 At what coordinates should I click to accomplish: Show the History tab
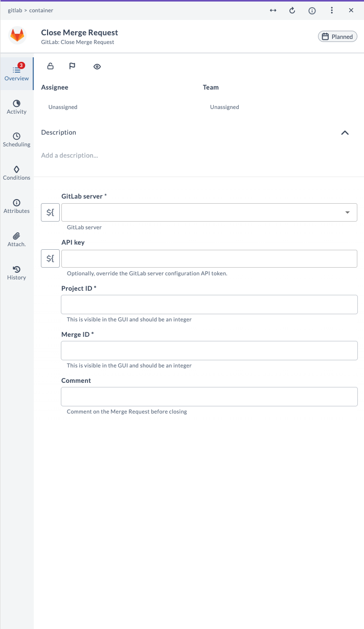[16, 273]
